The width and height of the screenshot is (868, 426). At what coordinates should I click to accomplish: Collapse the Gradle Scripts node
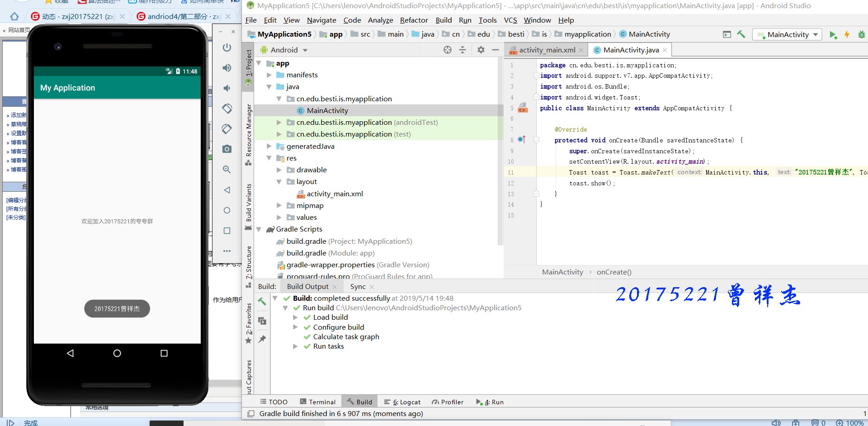point(259,229)
